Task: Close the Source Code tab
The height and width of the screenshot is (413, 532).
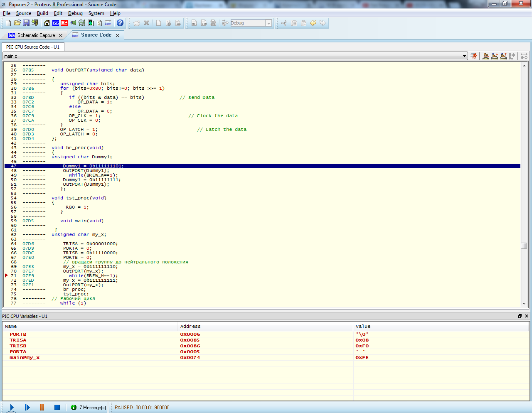Action: click(x=118, y=35)
